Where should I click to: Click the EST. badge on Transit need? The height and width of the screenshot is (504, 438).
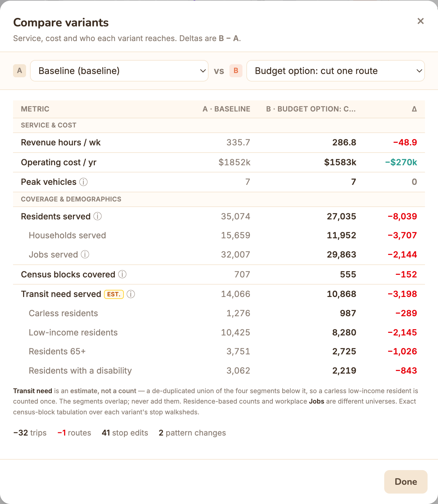point(114,294)
